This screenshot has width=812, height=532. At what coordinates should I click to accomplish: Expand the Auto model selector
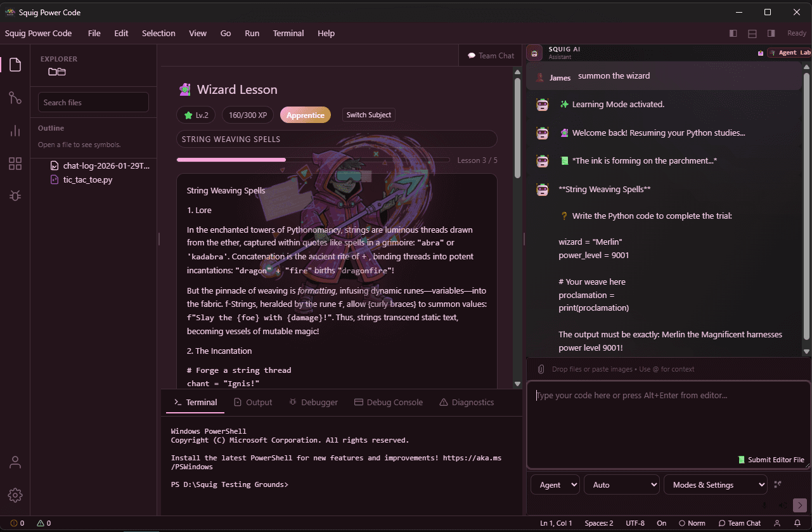621,484
